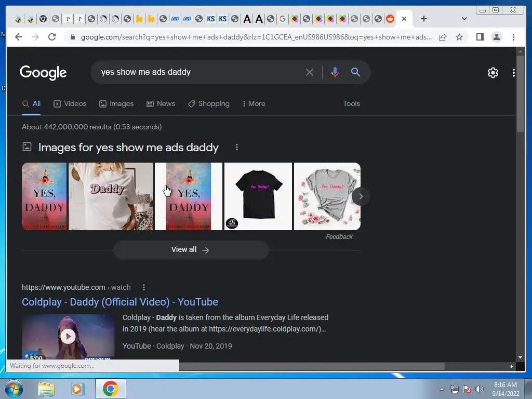
Task: Open the Windows Start menu
Action: coord(14,389)
